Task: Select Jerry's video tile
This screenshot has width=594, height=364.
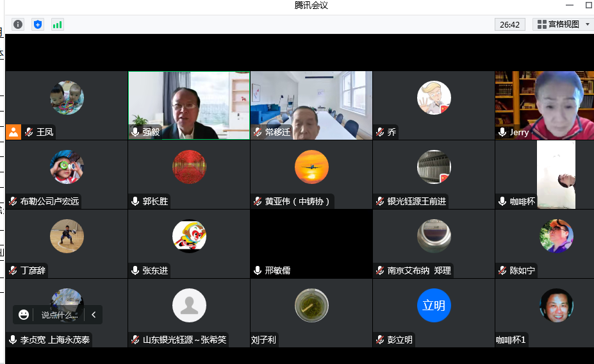Action: click(x=545, y=105)
